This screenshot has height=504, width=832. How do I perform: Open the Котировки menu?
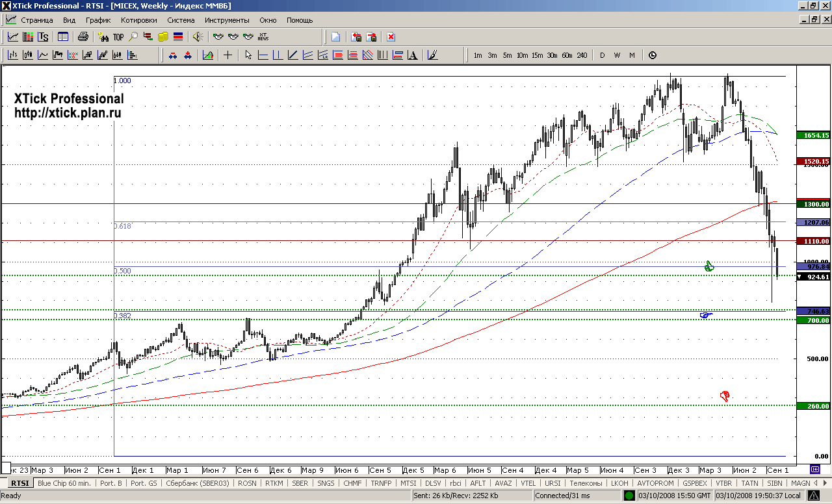[x=139, y=20]
